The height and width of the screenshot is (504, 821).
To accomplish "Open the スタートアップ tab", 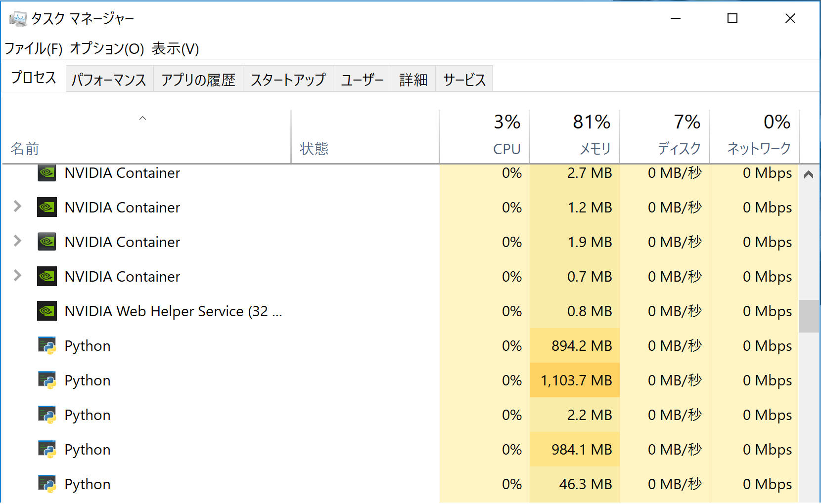I will [x=288, y=78].
